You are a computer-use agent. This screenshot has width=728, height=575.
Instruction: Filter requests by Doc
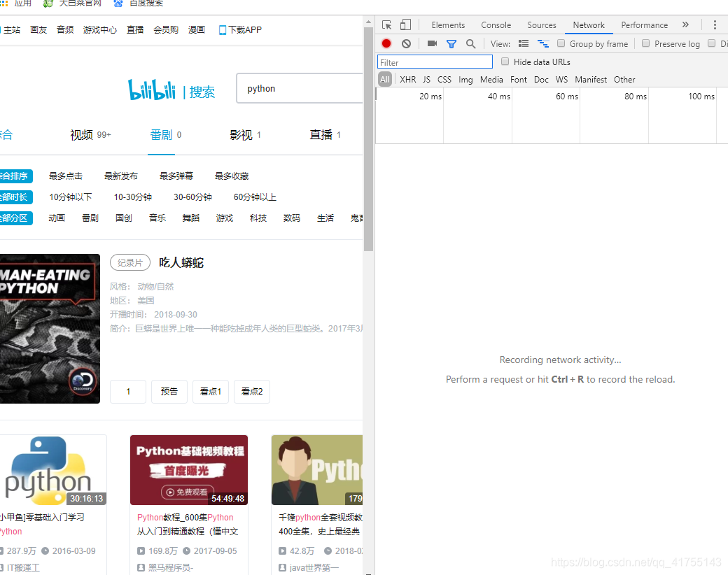click(x=541, y=79)
